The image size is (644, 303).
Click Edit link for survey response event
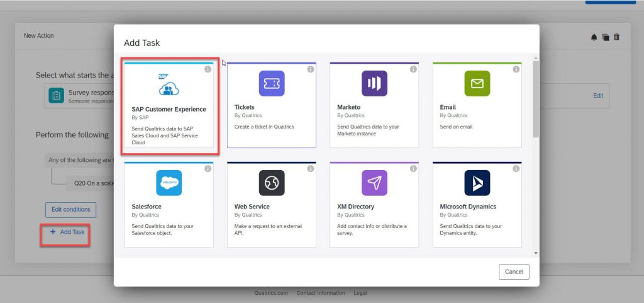(598, 95)
